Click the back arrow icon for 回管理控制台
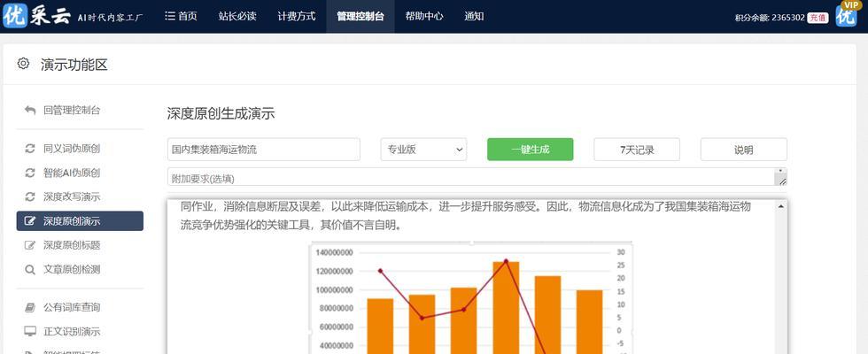 30,110
